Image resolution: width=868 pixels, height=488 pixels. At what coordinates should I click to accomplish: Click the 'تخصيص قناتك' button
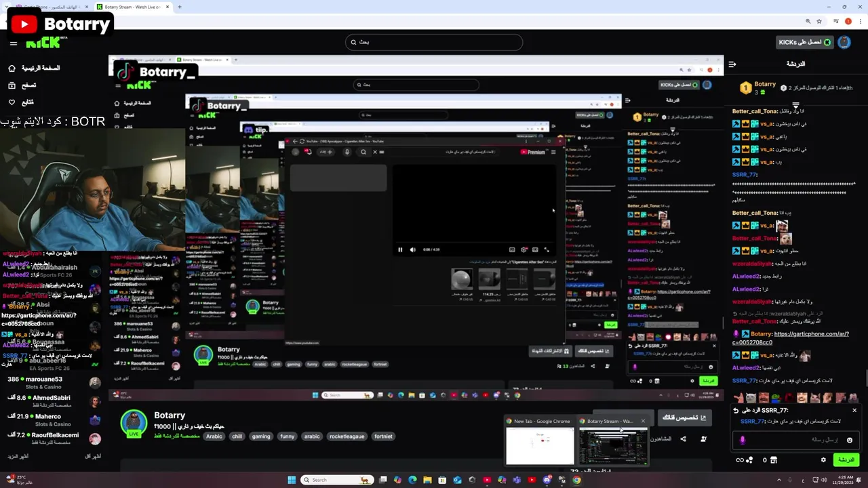click(684, 418)
